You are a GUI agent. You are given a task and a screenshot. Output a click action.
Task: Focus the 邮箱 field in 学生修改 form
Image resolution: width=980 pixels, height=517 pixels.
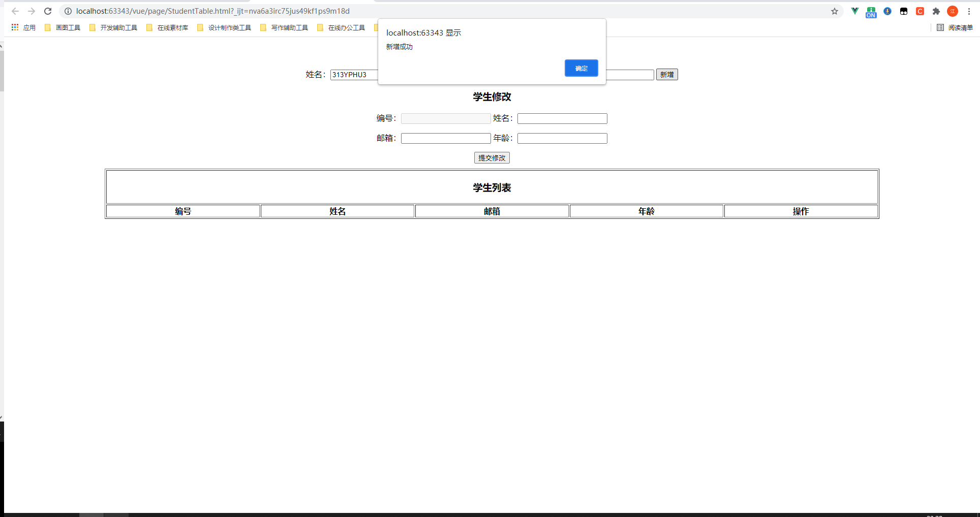tap(446, 138)
